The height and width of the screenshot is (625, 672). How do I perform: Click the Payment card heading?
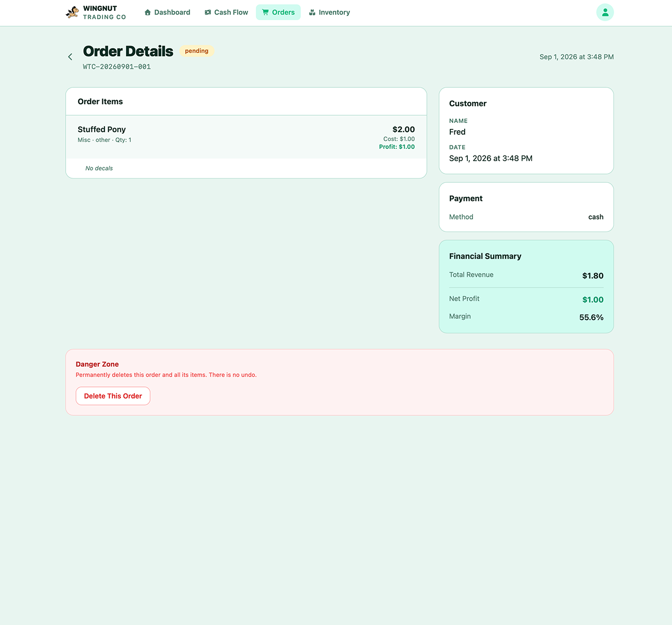coord(466,198)
